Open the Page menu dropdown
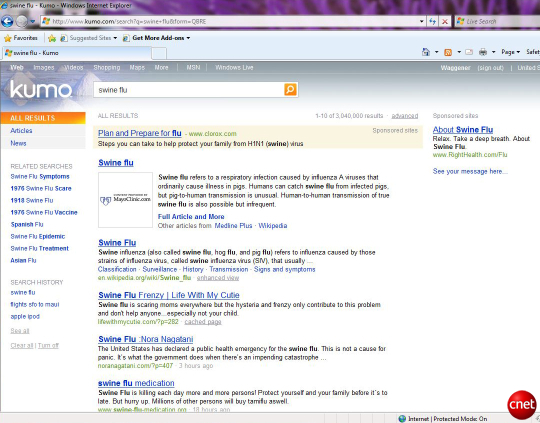 click(510, 52)
